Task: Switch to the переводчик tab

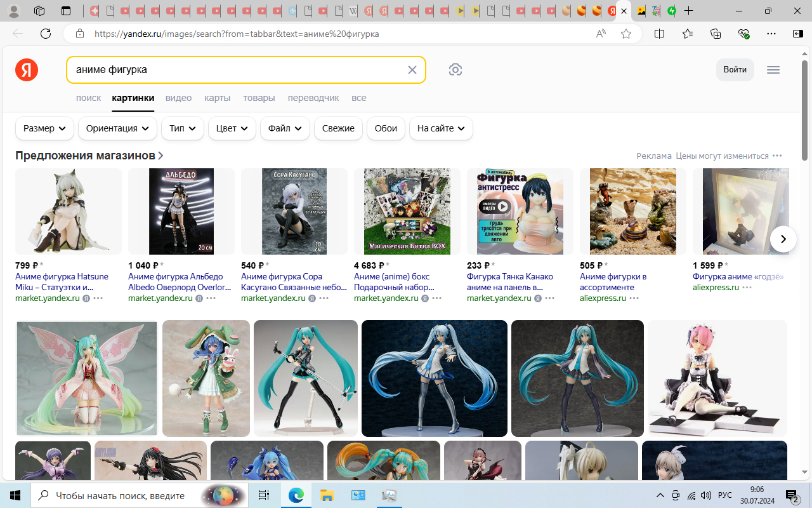Action: [x=313, y=98]
